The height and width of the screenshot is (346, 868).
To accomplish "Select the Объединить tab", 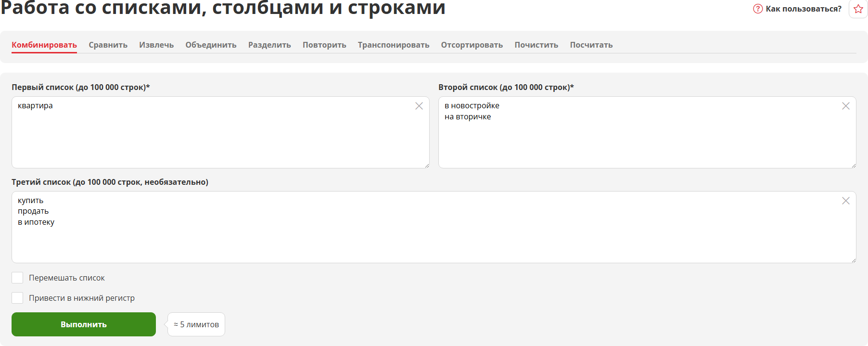I will (211, 45).
